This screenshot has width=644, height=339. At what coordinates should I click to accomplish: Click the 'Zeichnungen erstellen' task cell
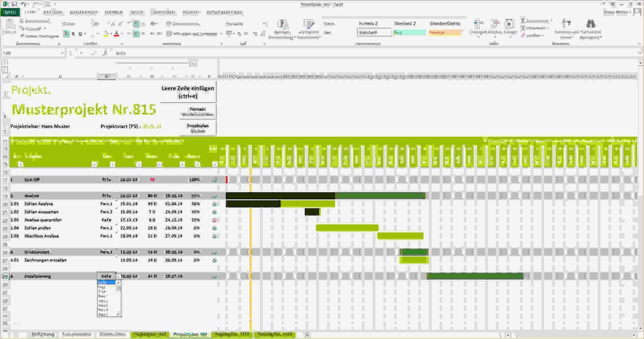point(46,260)
